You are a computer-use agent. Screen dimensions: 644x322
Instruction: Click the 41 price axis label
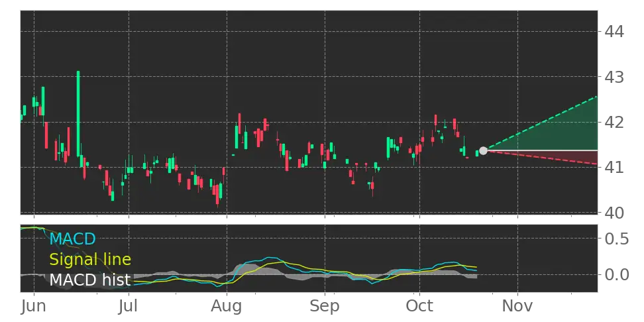pos(614,168)
